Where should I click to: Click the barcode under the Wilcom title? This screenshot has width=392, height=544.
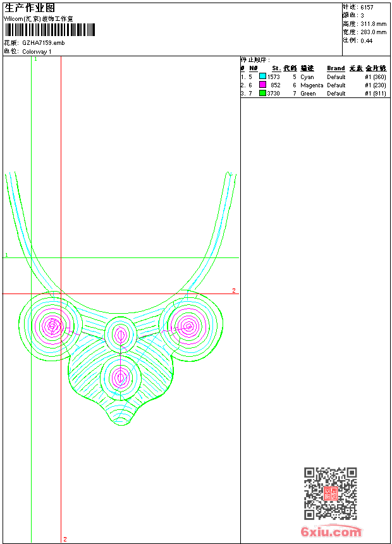[49, 30]
